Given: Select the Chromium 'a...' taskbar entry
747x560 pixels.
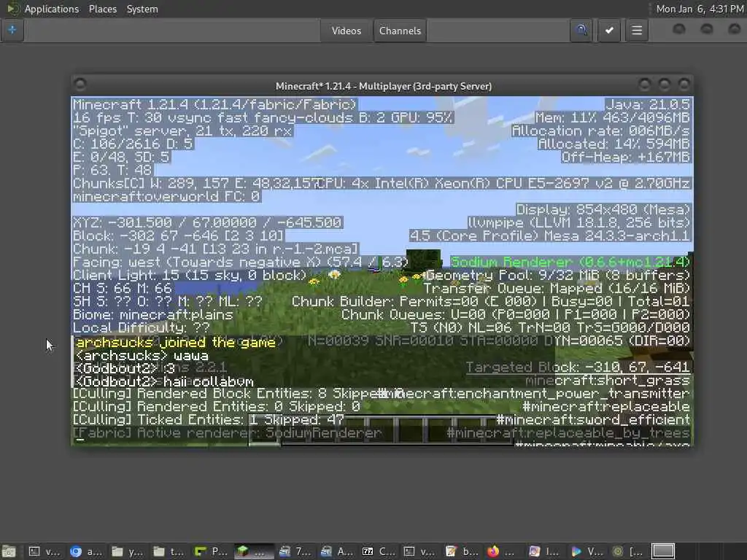Looking at the screenshot, I should coord(86,551).
